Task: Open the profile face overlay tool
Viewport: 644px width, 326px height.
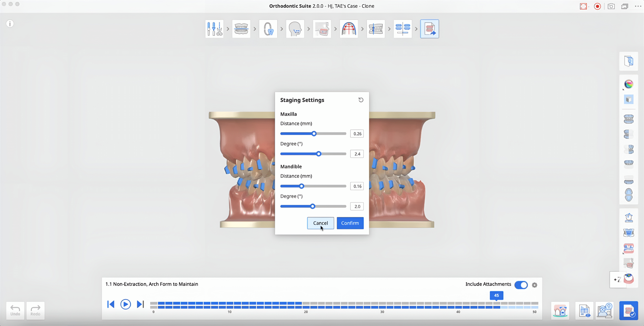Action: coord(629,264)
